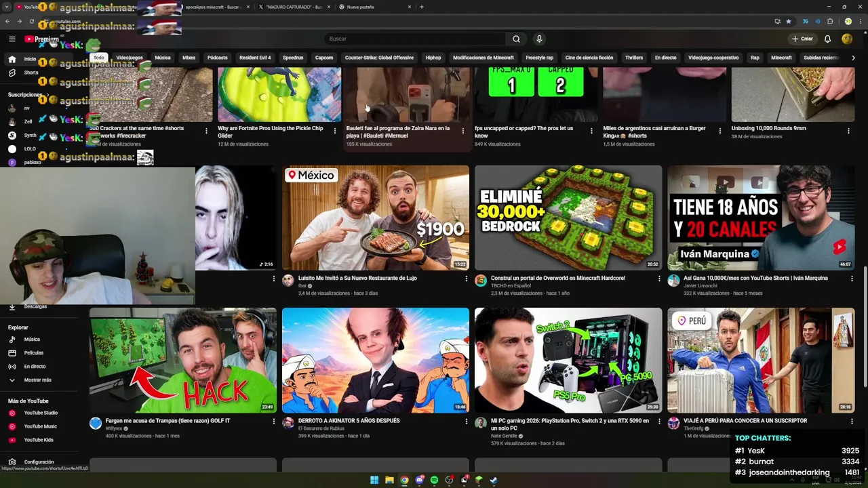Image resolution: width=868 pixels, height=488 pixels.
Task: Open the ELIMINÉ 30,000+ BEDROCK thumbnail
Action: (568, 218)
